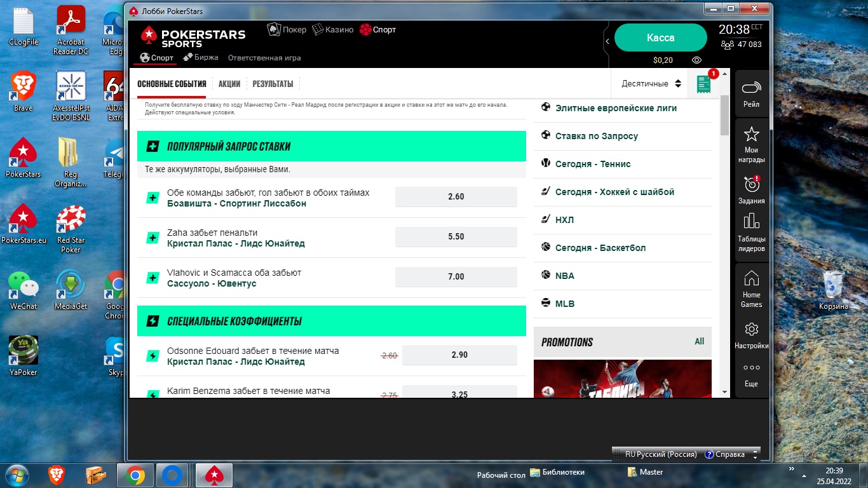868x488 pixels.
Task: Collapse the cashier panel with chevron
Action: click(x=607, y=41)
